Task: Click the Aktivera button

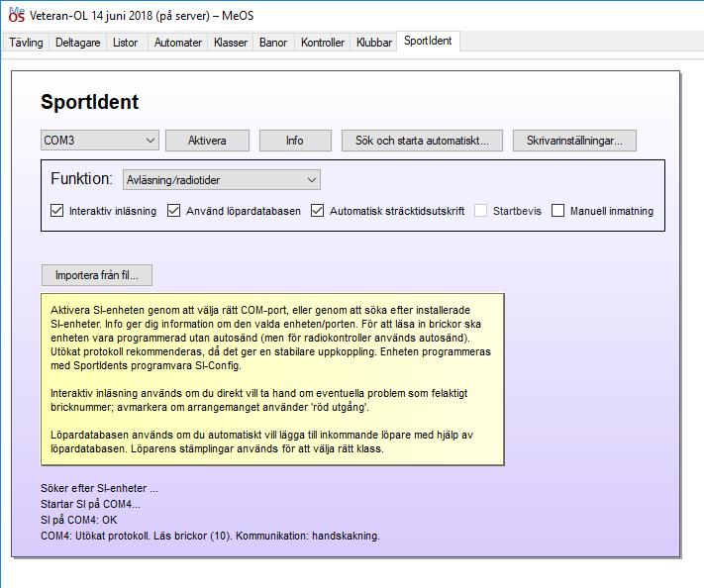Action: point(207,141)
